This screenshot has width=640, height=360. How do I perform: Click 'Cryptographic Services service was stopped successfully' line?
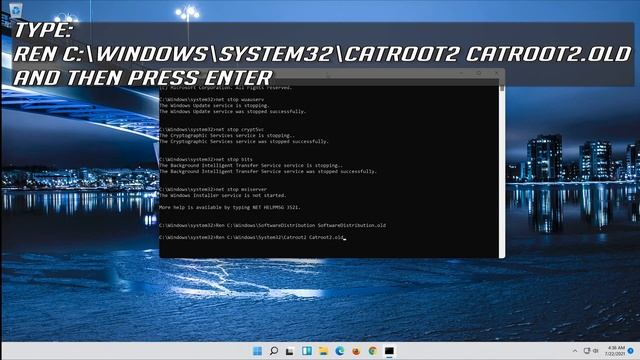(244, 142)
